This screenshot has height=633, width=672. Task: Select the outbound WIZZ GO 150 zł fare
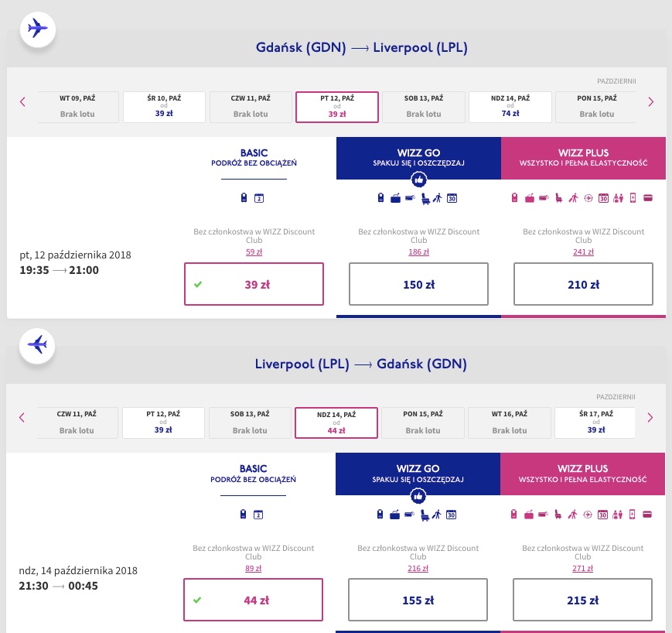[418, 284]
